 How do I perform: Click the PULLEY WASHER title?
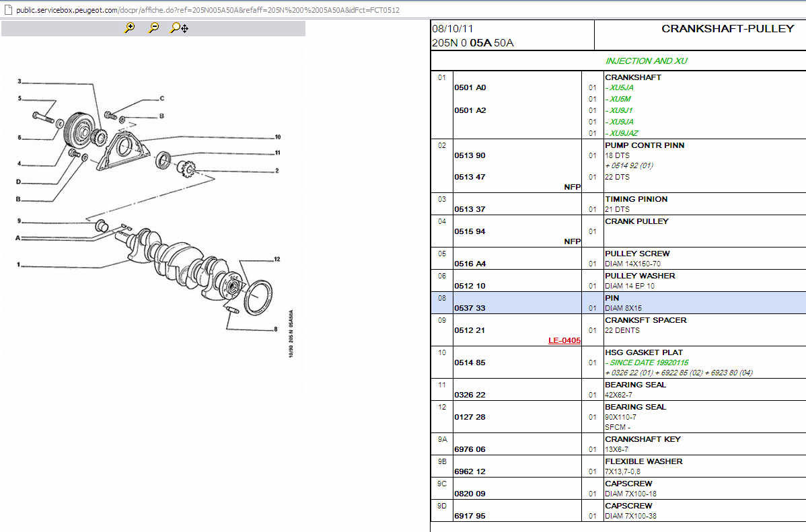[x=640, y=276]
